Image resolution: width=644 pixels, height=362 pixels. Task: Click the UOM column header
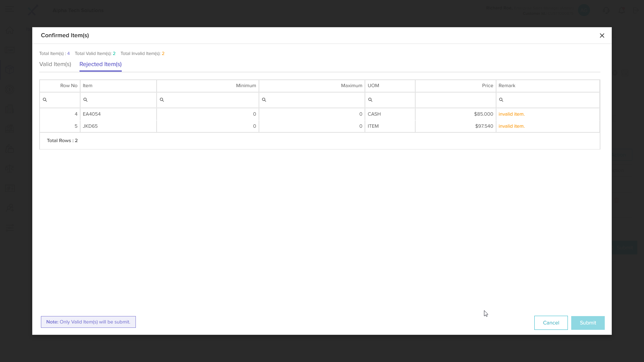coord(373,85)
